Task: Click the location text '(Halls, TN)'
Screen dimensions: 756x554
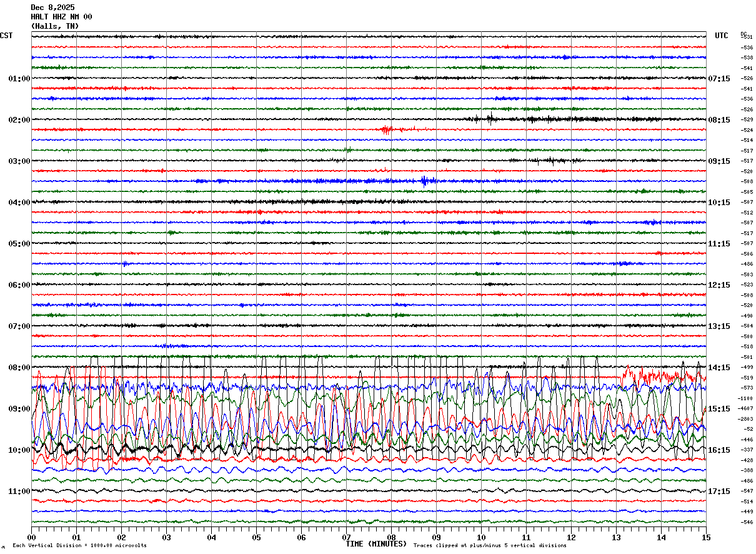Action: click(x=55, y=26)
